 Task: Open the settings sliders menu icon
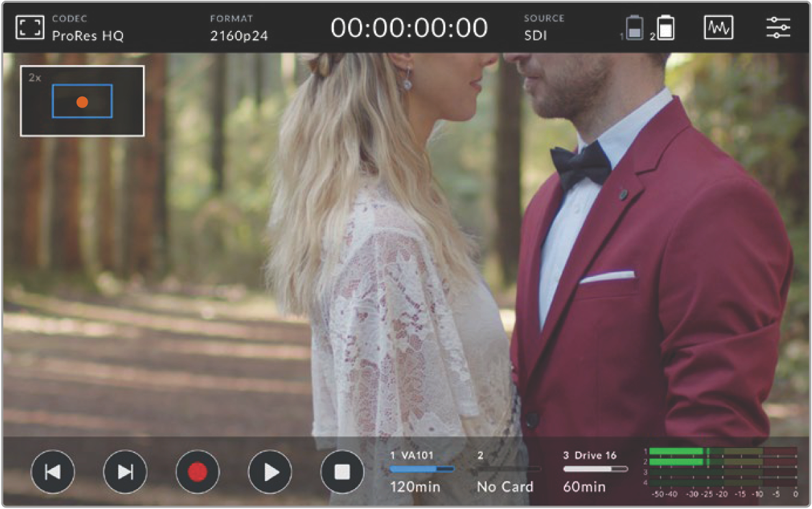[778, 28]
